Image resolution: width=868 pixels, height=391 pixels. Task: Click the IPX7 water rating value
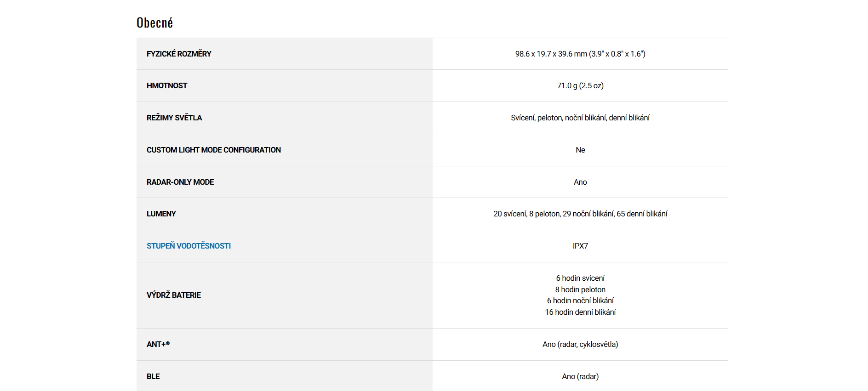[x=580, y=246]
